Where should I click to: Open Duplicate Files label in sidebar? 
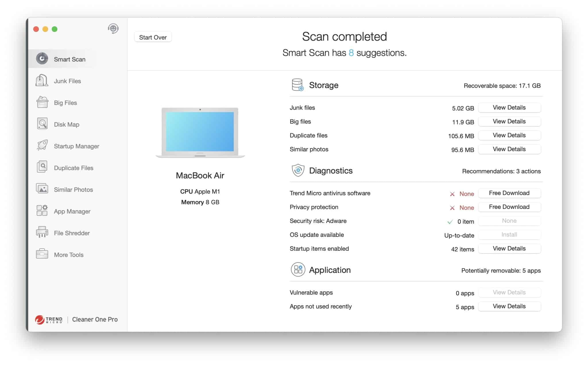coord(73,168)
